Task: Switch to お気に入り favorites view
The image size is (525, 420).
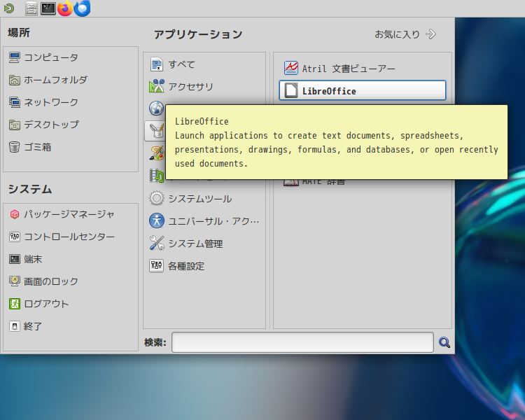Action: point(405,34)
